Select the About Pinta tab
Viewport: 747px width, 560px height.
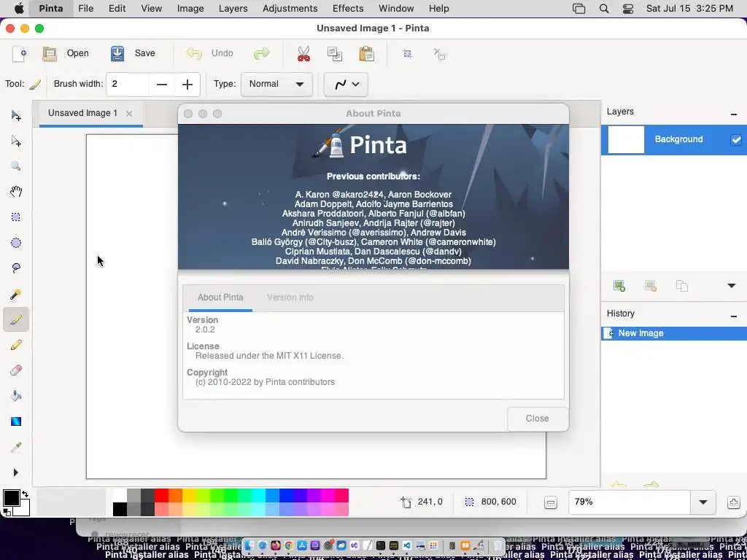[x=220, y=297]
